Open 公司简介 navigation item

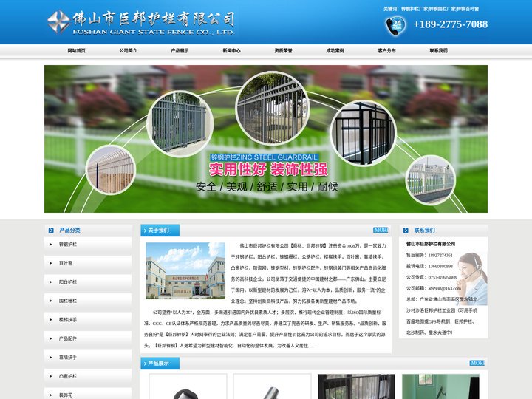click(128, 50)
